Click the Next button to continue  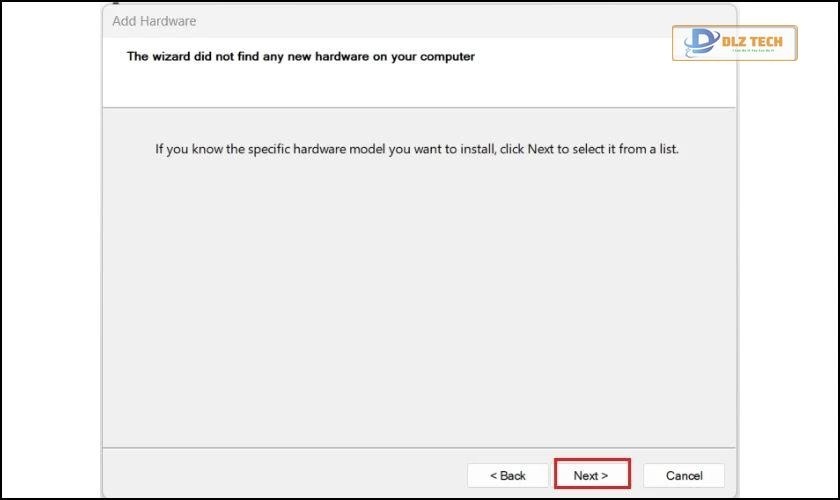click(591, 475)
